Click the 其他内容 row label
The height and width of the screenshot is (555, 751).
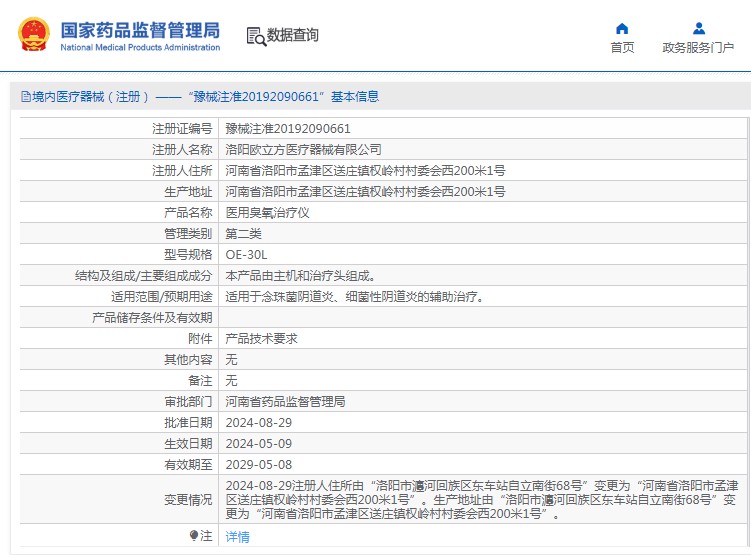pos(188,360)
